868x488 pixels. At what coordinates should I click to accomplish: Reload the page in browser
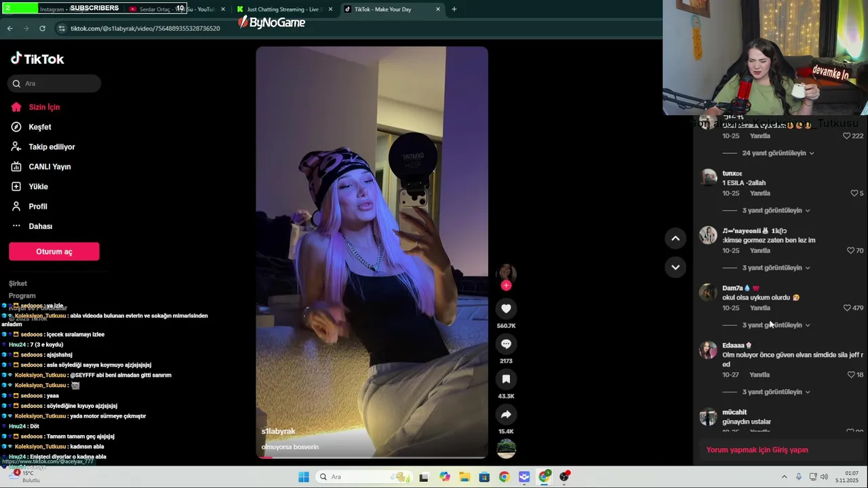(42, 28)
